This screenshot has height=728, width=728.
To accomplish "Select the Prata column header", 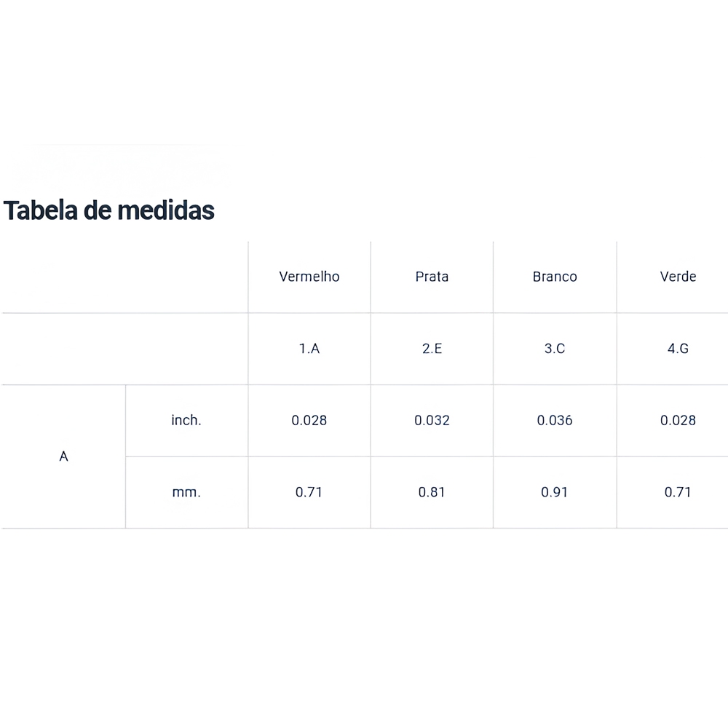I will point(432,277).
